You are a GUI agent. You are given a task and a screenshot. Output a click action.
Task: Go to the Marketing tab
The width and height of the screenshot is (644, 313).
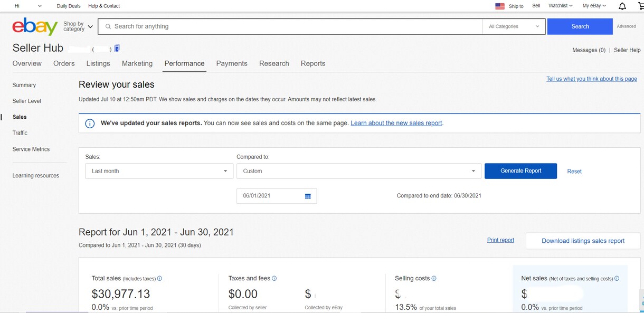point(137,63)
